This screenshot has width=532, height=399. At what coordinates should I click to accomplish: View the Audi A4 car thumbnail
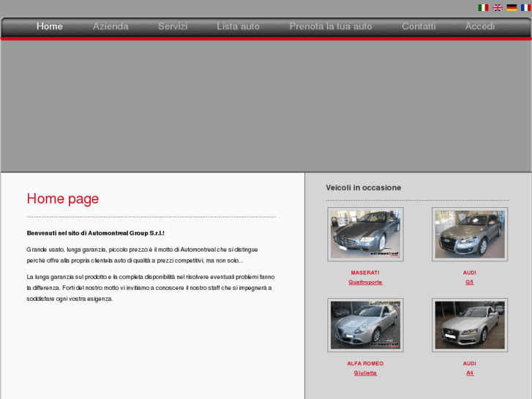(470, 325)
